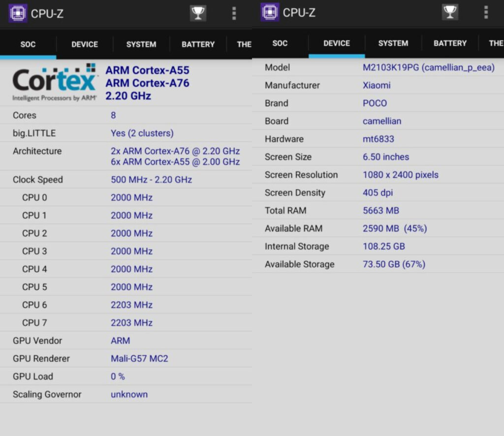
Task: Click Screen Density value '405 dpi'
Action: [378, 193]
